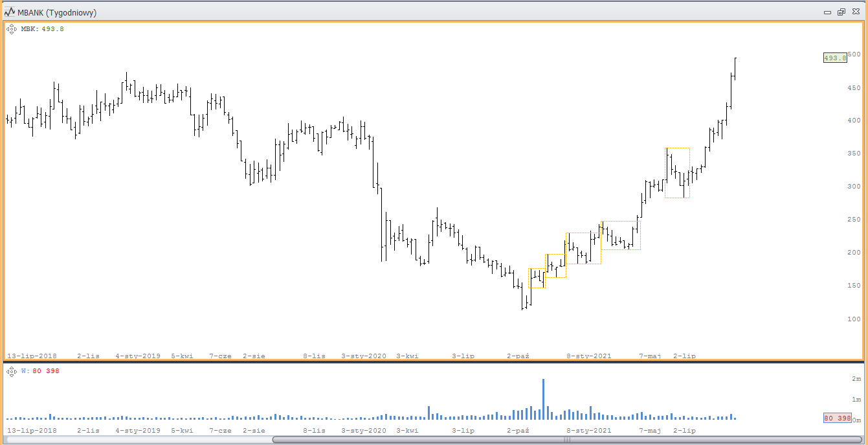The image size is (868, 445).
Task: Close the MBANK chart window
Action: click(x=856, y=12)
